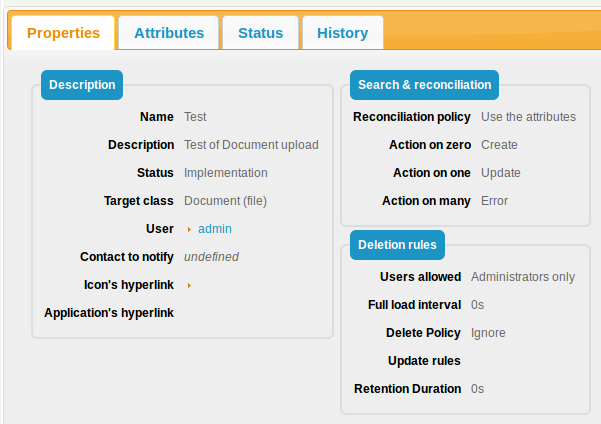601x424 pixels.
Task: Switch to the Attributes tab
Action: [x=168, y=33]
